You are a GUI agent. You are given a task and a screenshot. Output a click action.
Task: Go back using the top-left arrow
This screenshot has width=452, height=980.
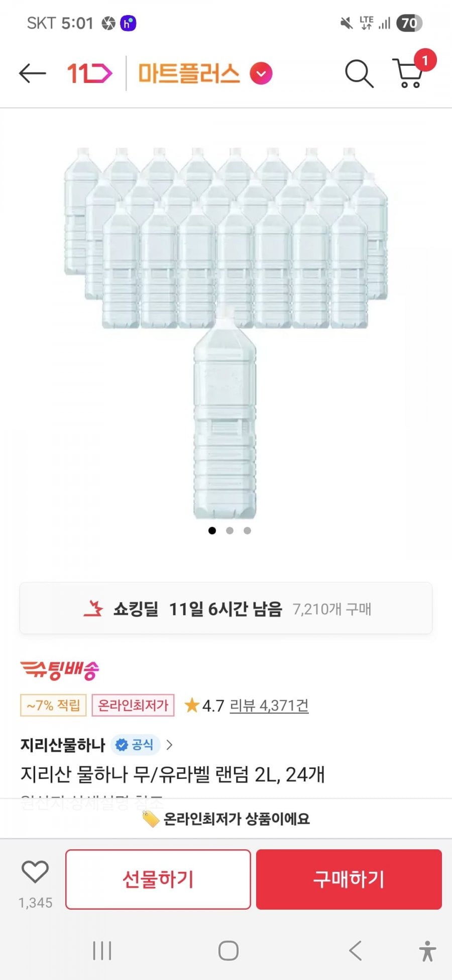pos(32,73)
